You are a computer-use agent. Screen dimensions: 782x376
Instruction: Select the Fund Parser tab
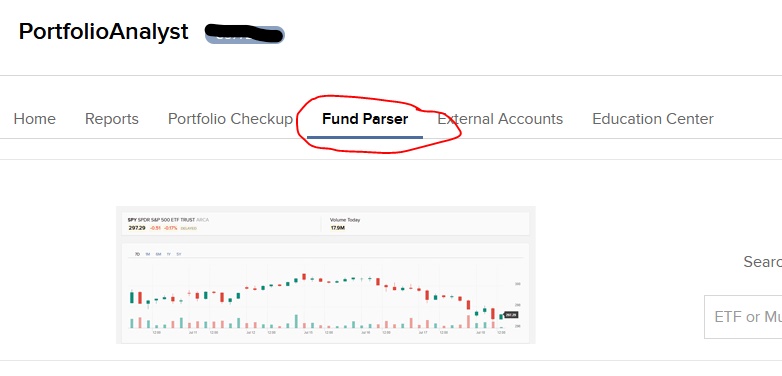coord(365,119)
